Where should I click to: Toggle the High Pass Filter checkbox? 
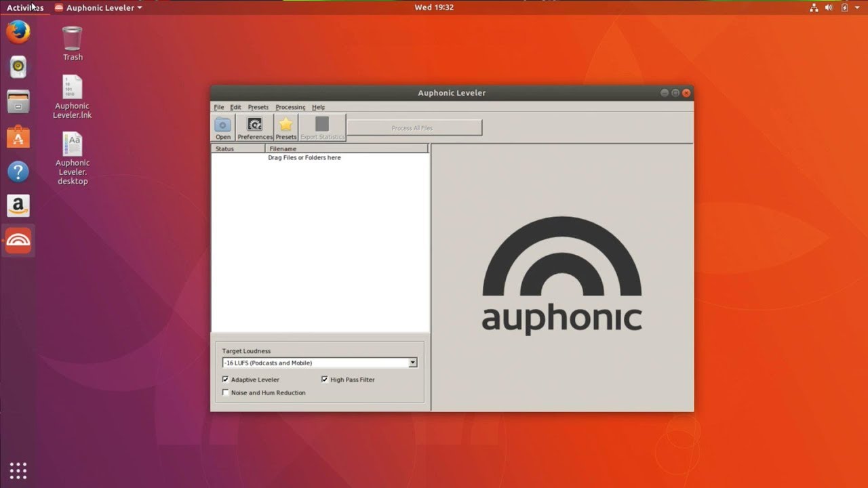pyautogui.click(x=325, y=380)
